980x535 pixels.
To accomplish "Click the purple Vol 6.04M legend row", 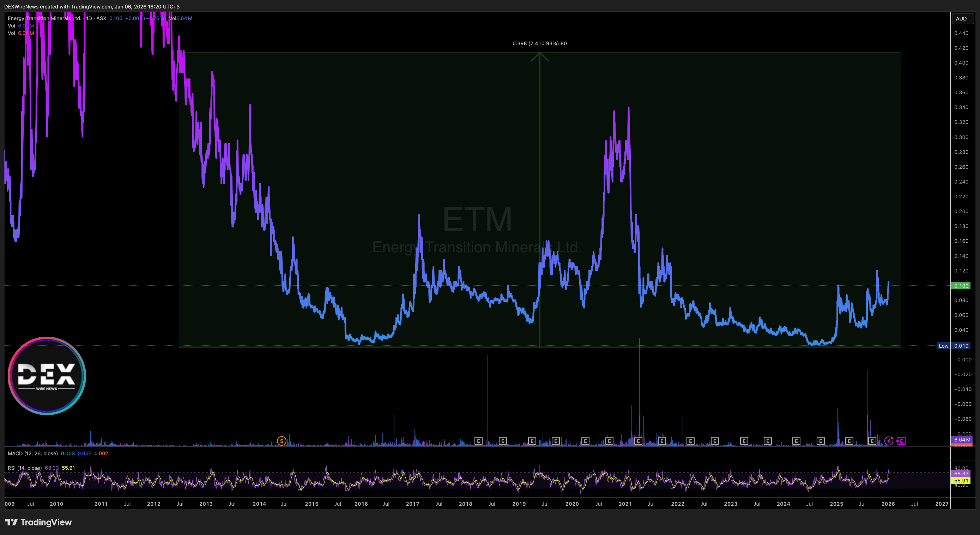I will pos(21,26).
